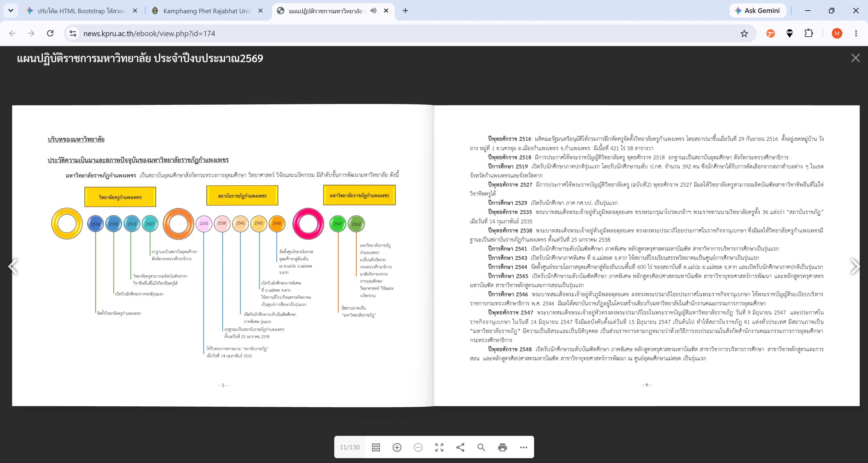The height and width of the screenshot is (463, 868).
Task: Click the text ปีพุทธศักราช 2548 on right page
Action: point(510,349)
